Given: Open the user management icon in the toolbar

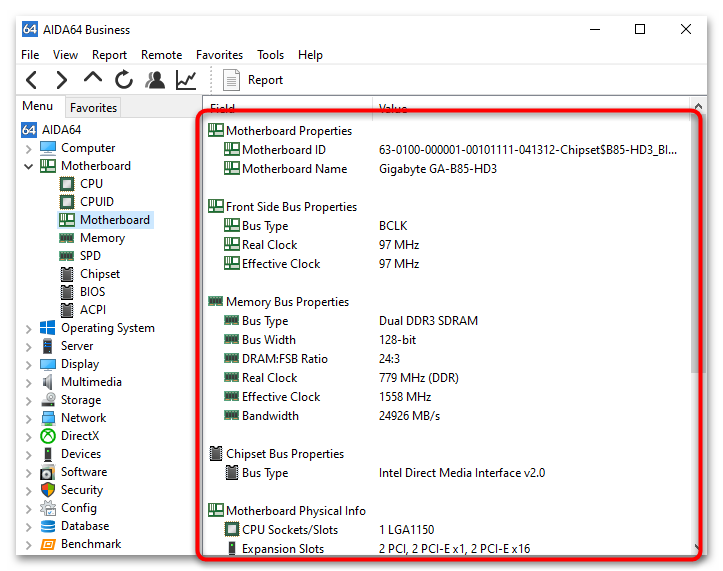Looking at the screenshot, I should point(155,80).
